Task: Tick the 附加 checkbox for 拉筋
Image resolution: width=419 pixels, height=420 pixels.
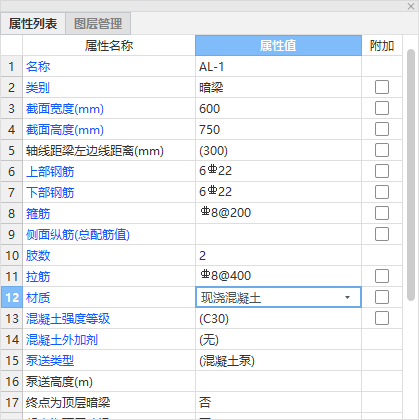Action: pos(382,276)
